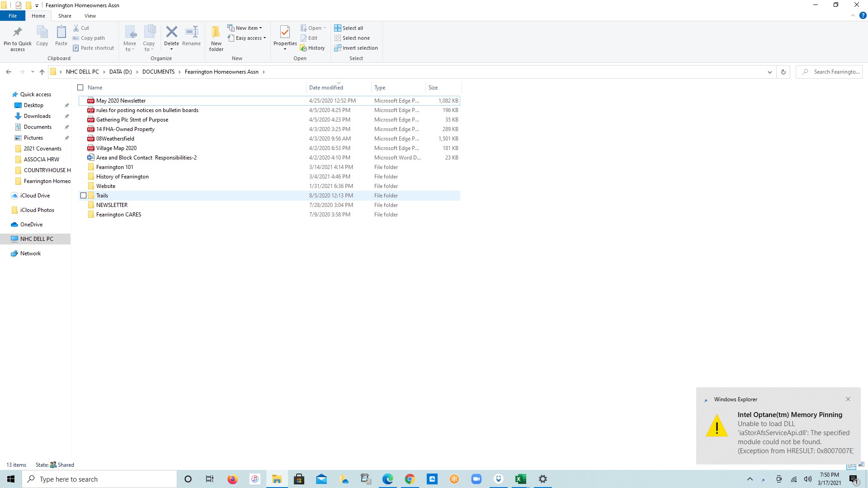Open Help question mark icon
Screen dimensions: 868x488
click(x=863, y=15)
